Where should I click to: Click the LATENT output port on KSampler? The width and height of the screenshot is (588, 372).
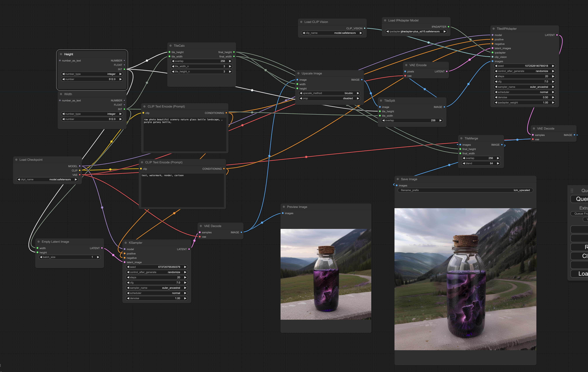[x=189, y=249]
